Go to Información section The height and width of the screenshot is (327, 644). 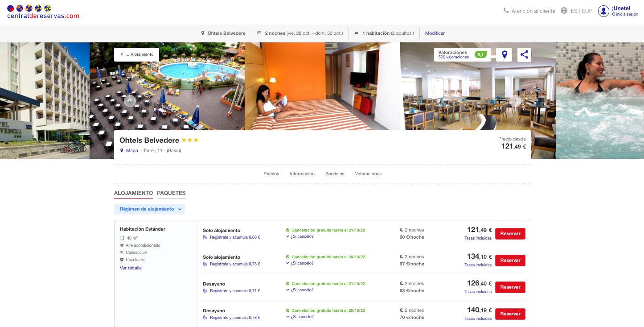tap(302, 174)
